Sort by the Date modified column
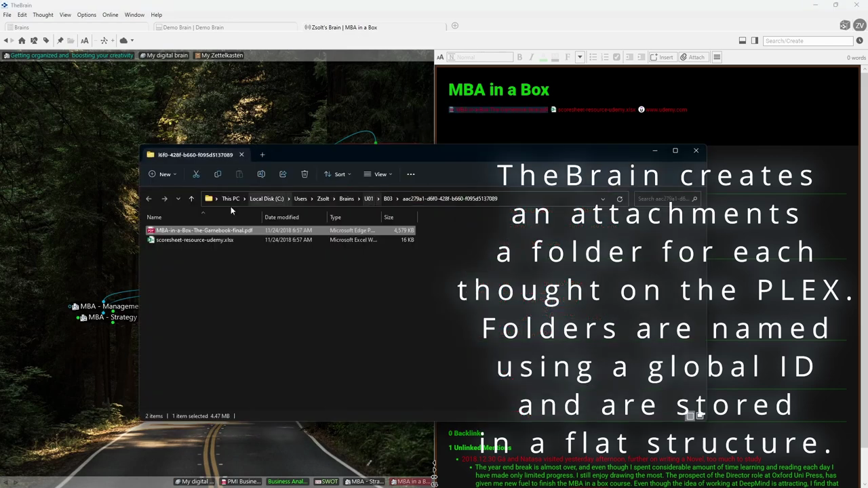 click(x=295, y=217)
